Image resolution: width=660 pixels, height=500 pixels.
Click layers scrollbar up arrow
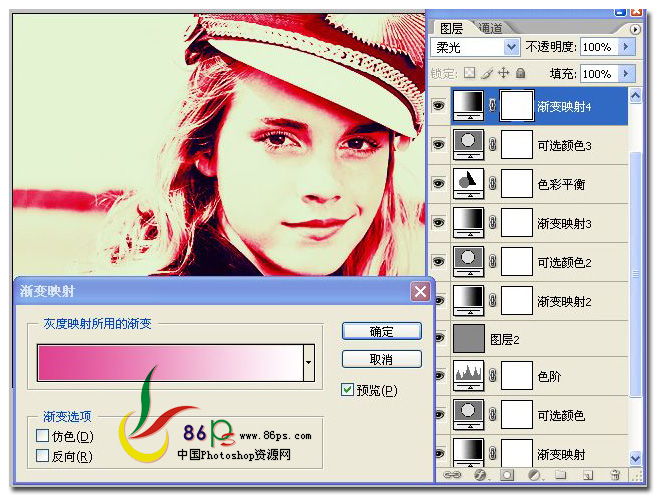pos(635,96)
